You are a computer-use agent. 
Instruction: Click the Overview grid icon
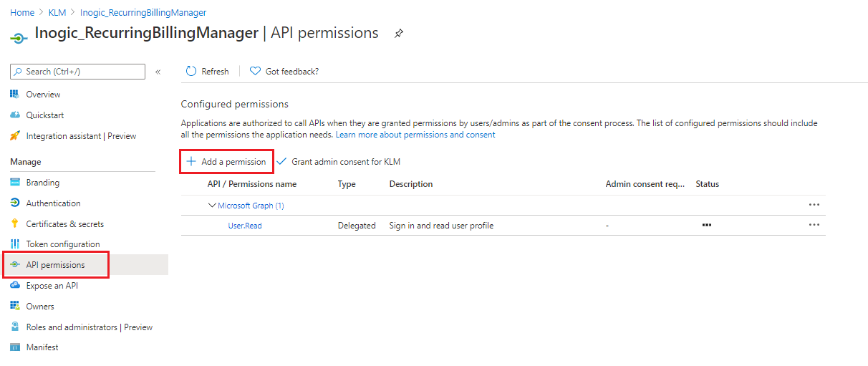coord(14,95)
